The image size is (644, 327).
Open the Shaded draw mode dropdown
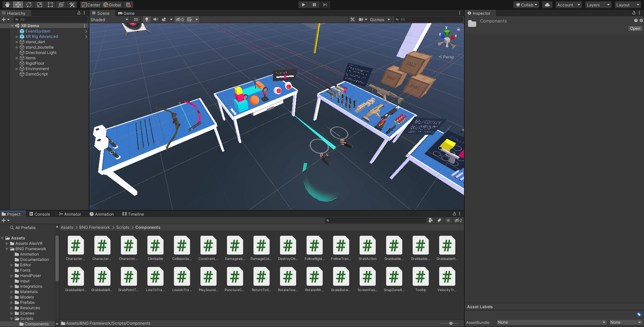click(109, 19)
